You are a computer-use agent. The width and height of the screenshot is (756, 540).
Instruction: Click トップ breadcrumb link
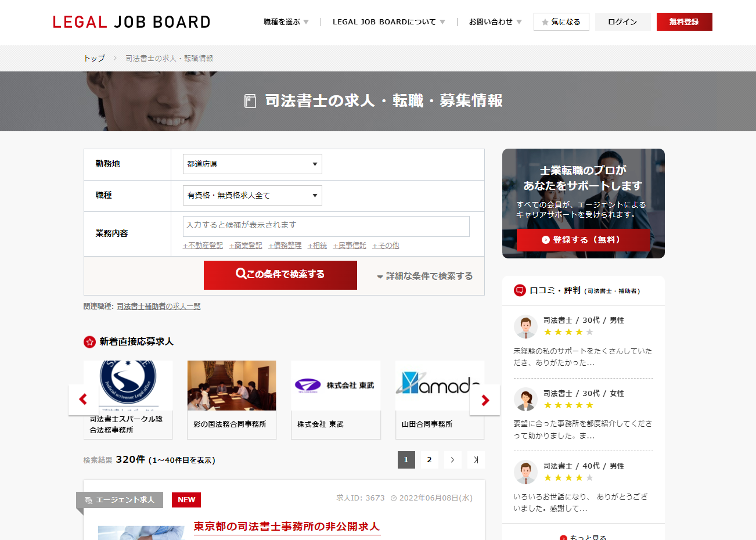point(94,59)
